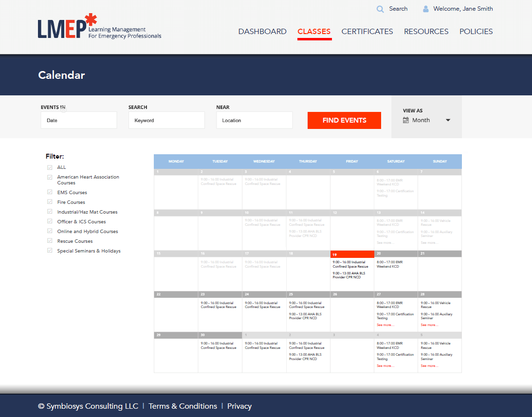Image resolution: width=532 pixels, height=417 pixels.
Task: Click See more on Sunday 28
Action: (429, 325)
